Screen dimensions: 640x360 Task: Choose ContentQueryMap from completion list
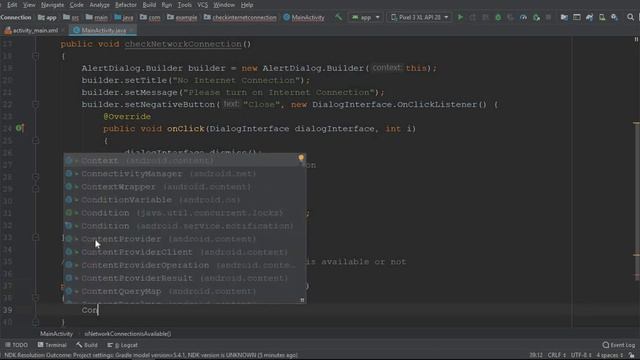coord(184,291)
